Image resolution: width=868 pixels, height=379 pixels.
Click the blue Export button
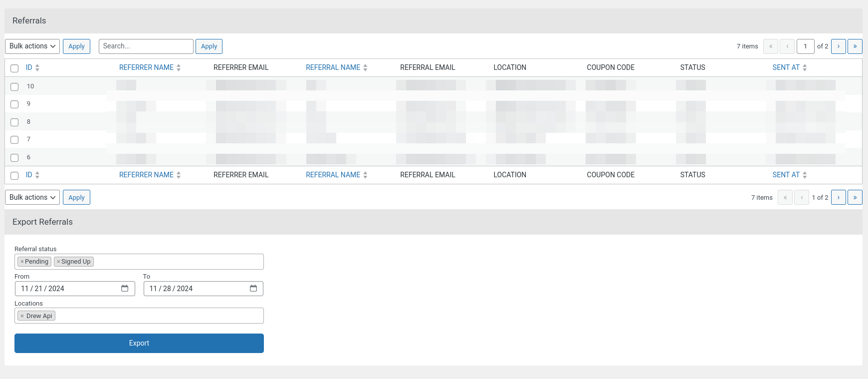139,344
